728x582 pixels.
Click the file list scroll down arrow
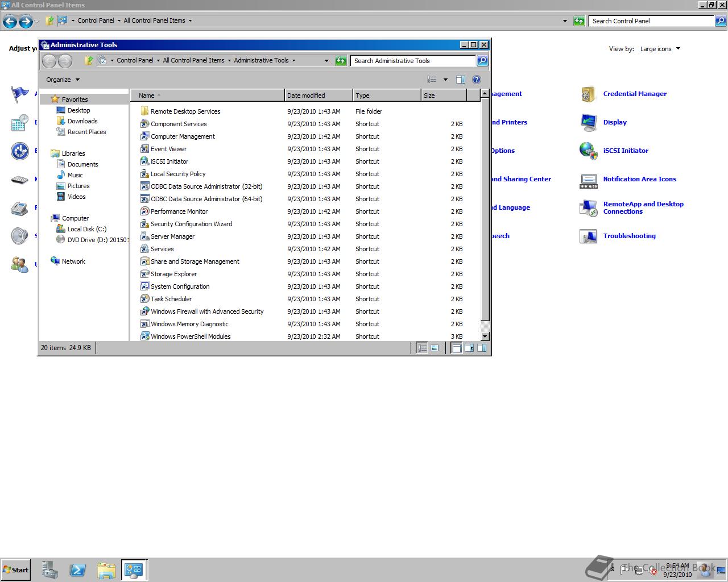click(x=485, y=336)
